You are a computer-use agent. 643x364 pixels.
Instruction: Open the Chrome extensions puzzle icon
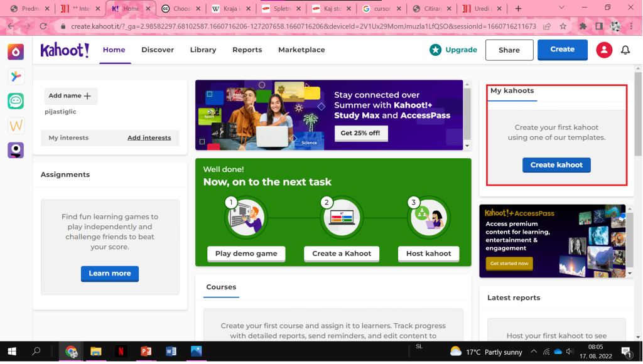583,26
